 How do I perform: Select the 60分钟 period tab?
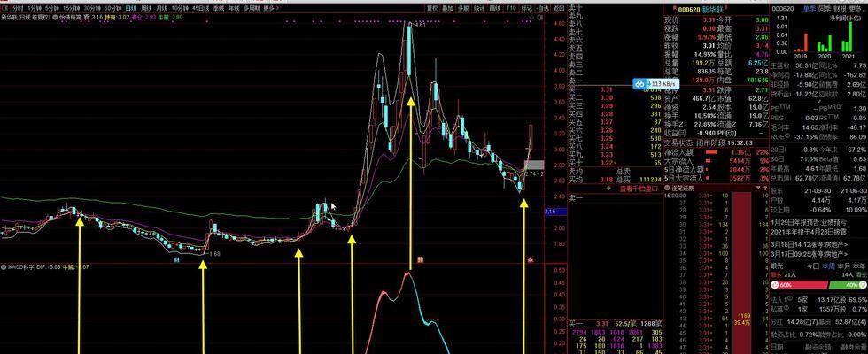[x=113, y=8]
